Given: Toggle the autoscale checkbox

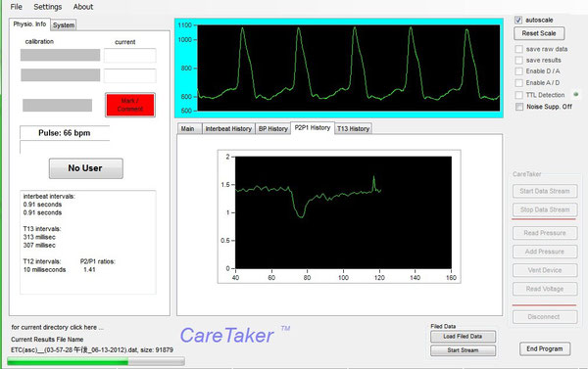Looking at the screenshot, I should tap(518, 20).
